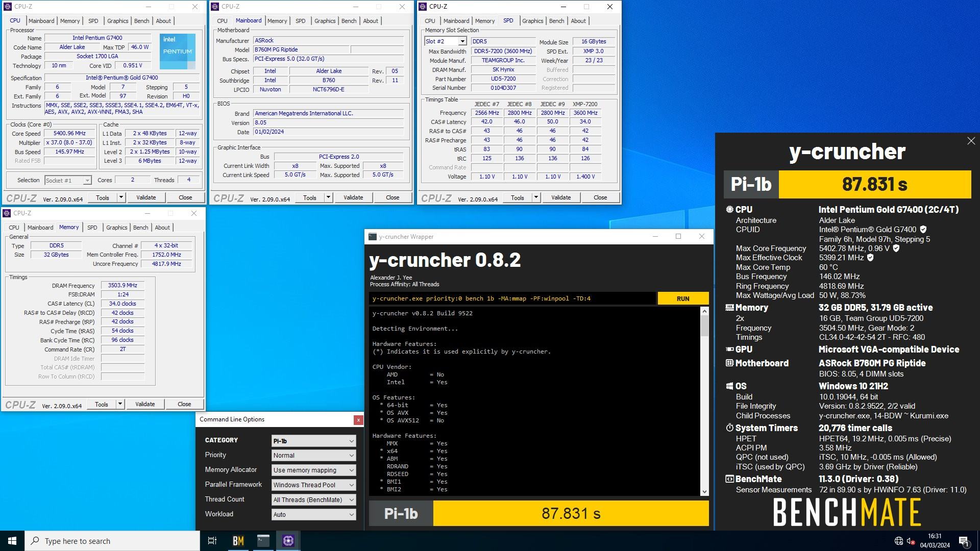Click the System Timers clock icon
This screenshot has width=980, height=551.
pos(729,428)
